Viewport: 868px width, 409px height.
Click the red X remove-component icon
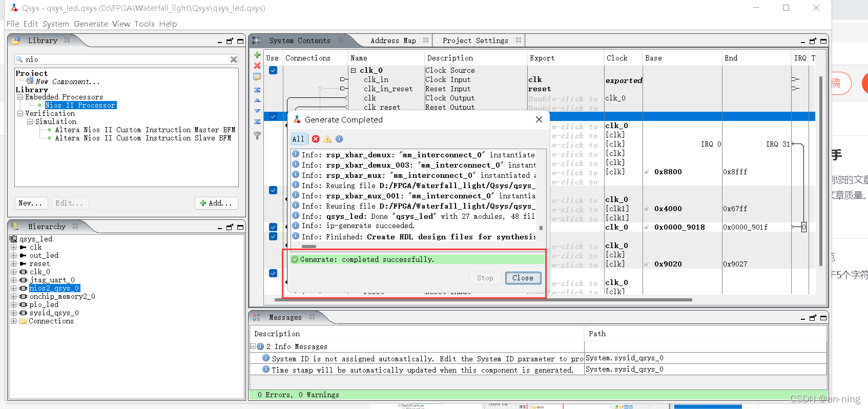click(257, 66)
